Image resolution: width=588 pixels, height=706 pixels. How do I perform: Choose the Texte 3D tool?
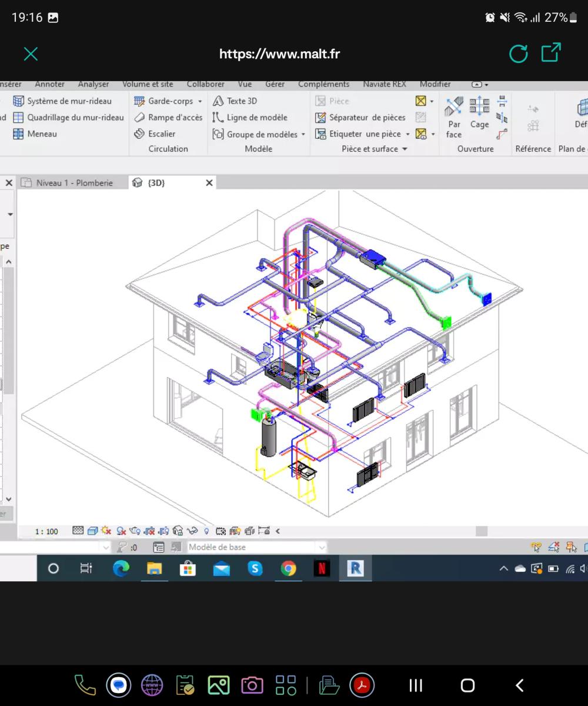click(235, 101)
